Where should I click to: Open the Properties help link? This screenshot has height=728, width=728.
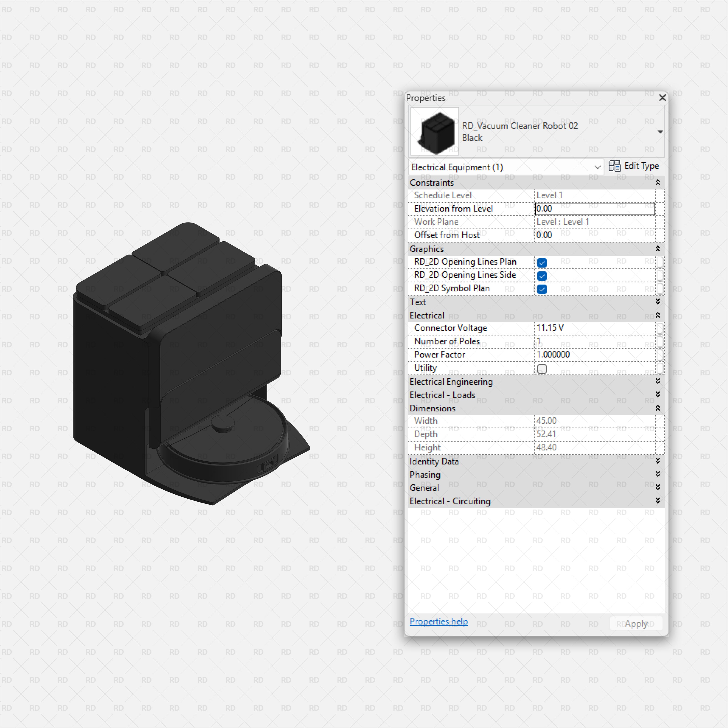439,621
